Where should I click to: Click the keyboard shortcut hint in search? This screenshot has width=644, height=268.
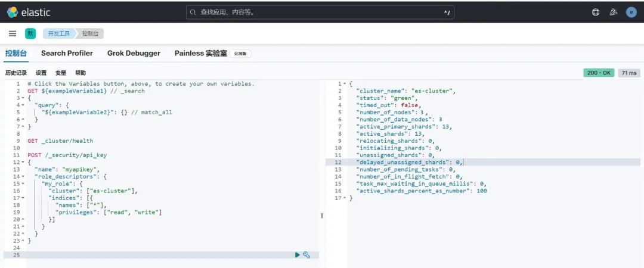pyautogui.click(x=447, y=13)
